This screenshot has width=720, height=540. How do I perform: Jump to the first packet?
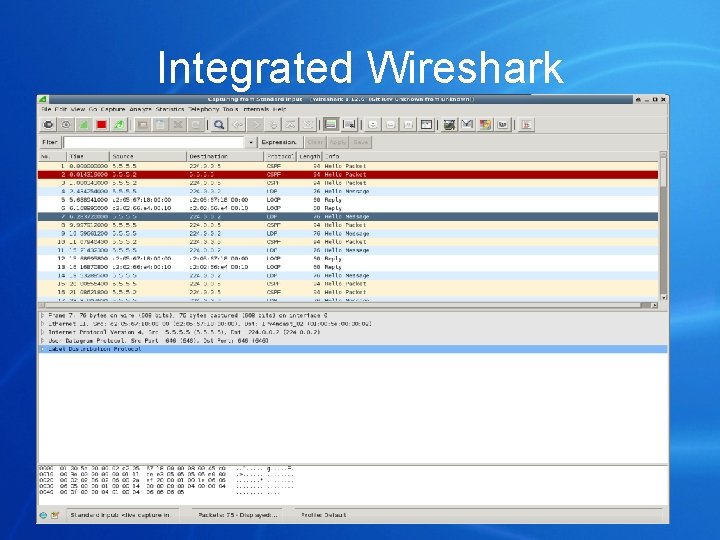tap(291, 124)
